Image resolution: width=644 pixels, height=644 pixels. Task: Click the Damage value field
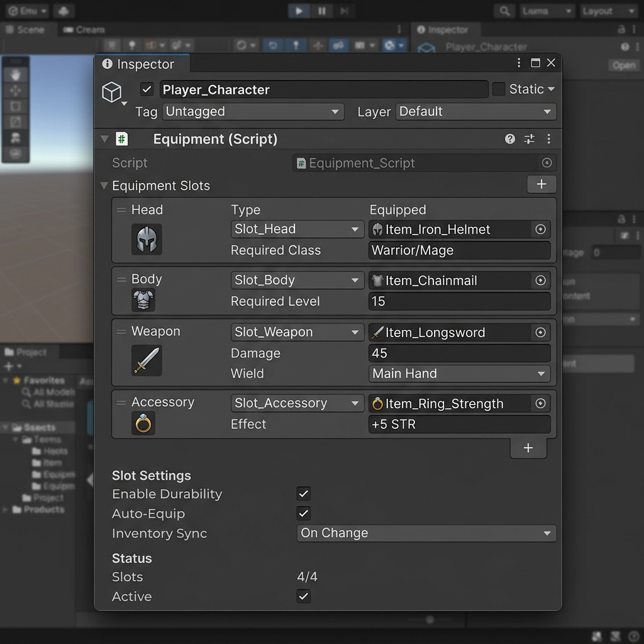[458, 353]
